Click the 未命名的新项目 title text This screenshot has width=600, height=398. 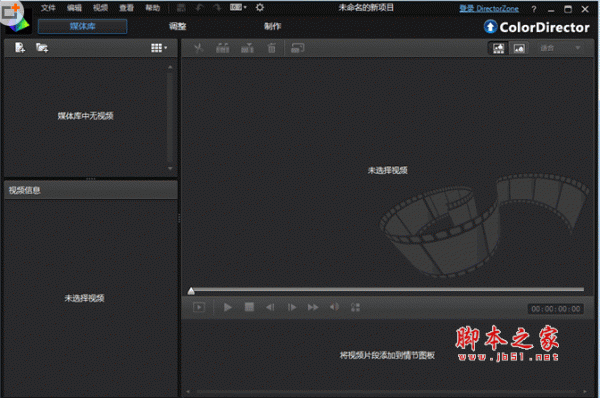(366, 8)
